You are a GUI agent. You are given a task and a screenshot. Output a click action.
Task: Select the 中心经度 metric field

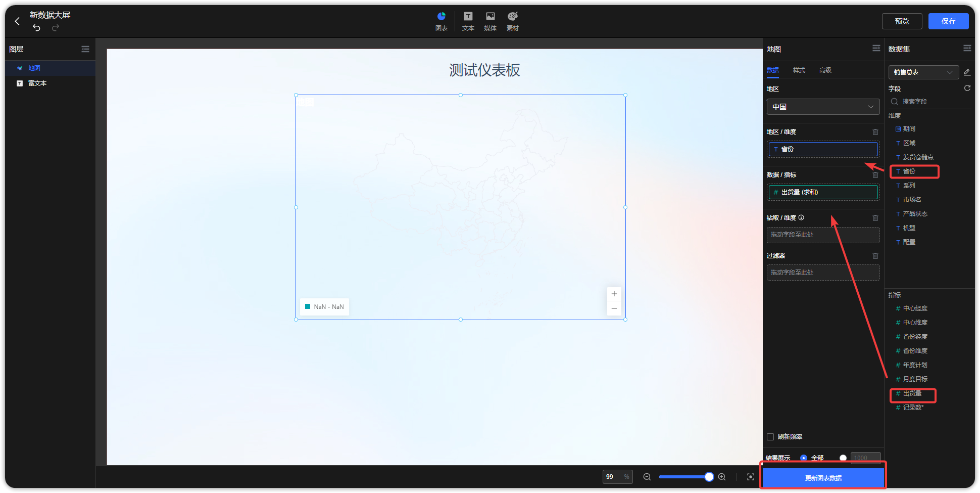pos(915,308)
